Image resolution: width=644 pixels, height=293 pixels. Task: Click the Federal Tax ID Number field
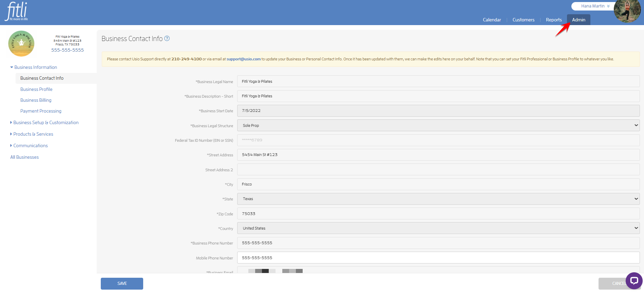pos(438,140)
